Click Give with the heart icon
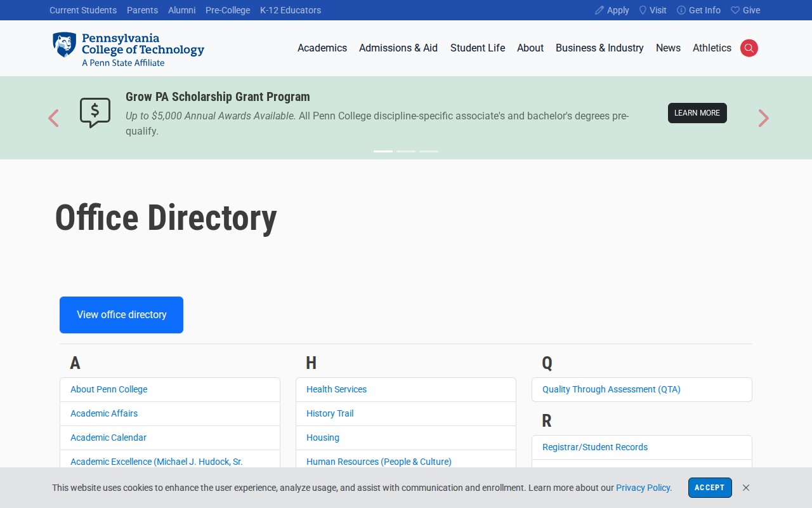Image resolution: width=812 pixels, height=508 pixels. [x=745, y=10]
